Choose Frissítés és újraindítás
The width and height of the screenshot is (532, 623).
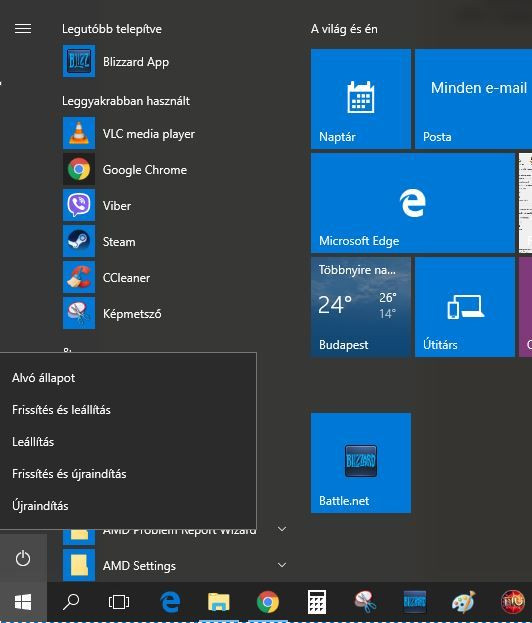pos(128,474)
